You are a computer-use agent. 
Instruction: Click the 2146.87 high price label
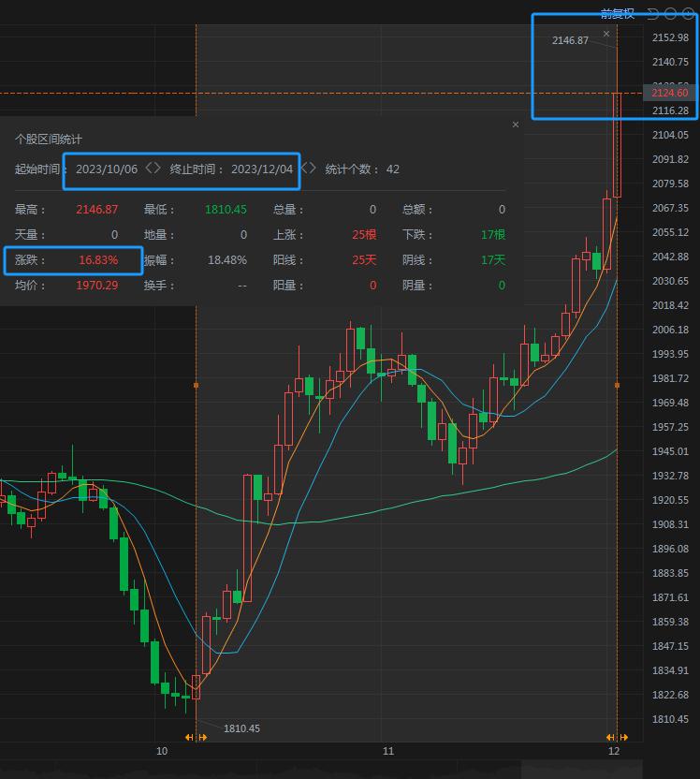(x=570, y=40)
